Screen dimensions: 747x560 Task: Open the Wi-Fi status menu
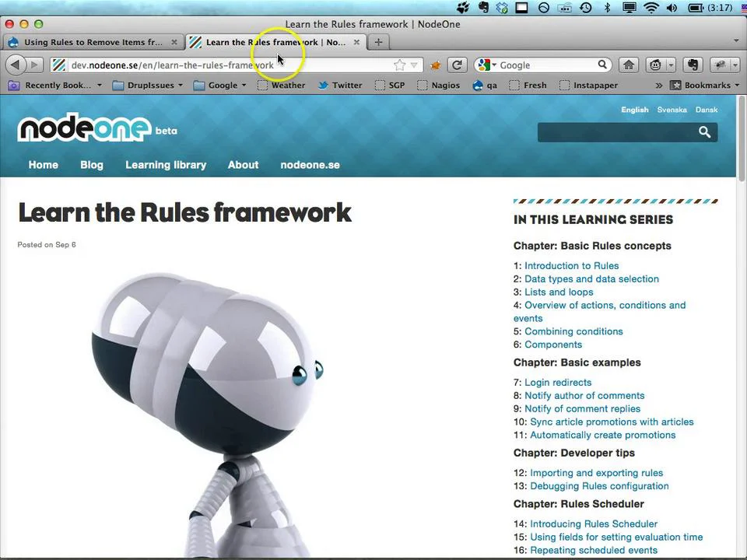tap(651, 8)
